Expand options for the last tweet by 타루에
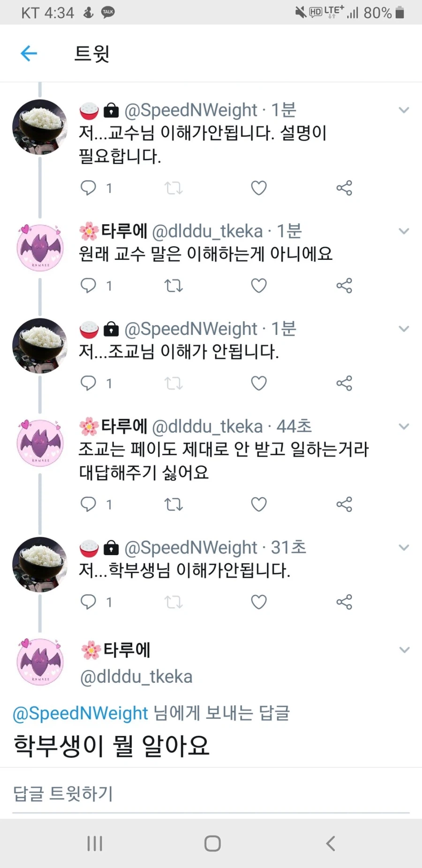This screenshot has height=868, width=422. point(404,650)
